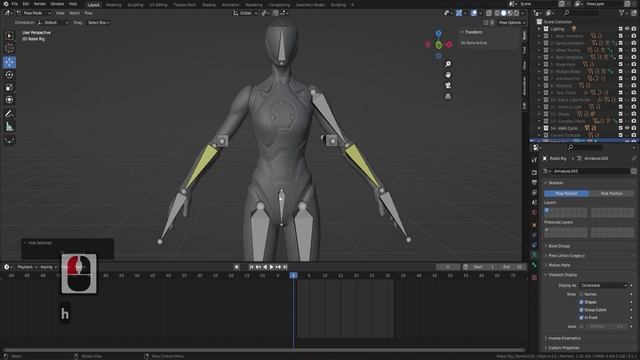Open the File menu
Viewport: 640px width, 360px height.
(x=15, y=4)
